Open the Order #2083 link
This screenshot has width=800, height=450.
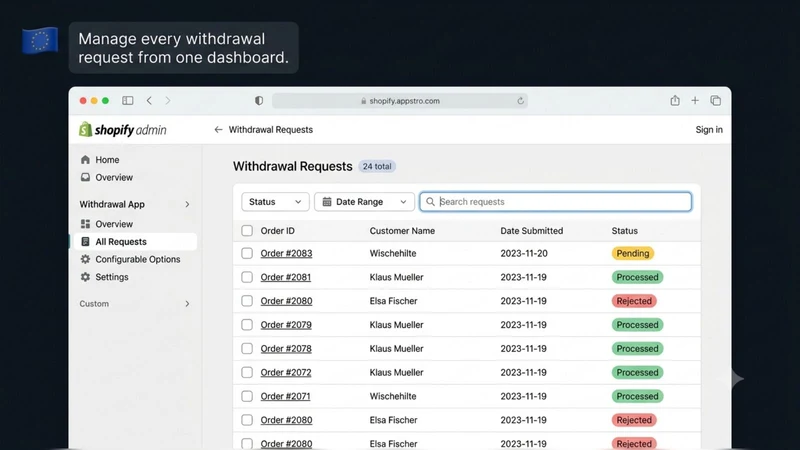click(286, 253)
